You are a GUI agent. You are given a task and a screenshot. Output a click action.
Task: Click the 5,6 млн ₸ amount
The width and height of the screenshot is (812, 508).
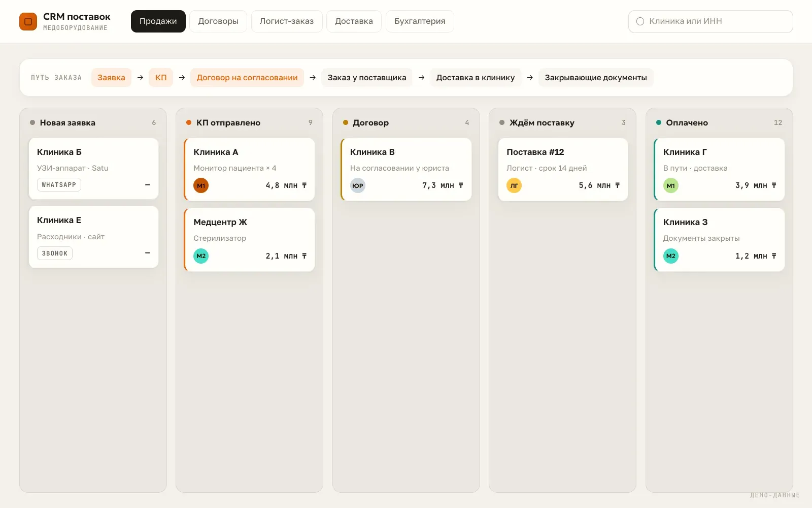click(x=599, y=185)
